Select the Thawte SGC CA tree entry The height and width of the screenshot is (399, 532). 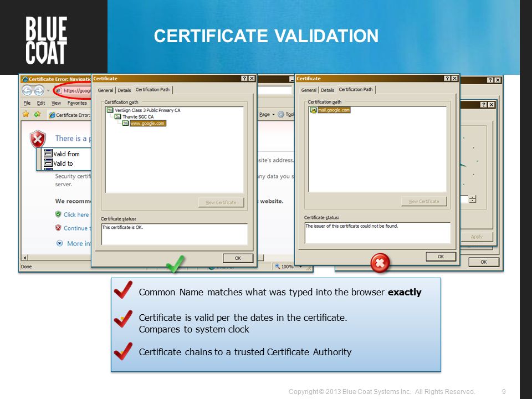pyautogui.click(x=138, y=116)
